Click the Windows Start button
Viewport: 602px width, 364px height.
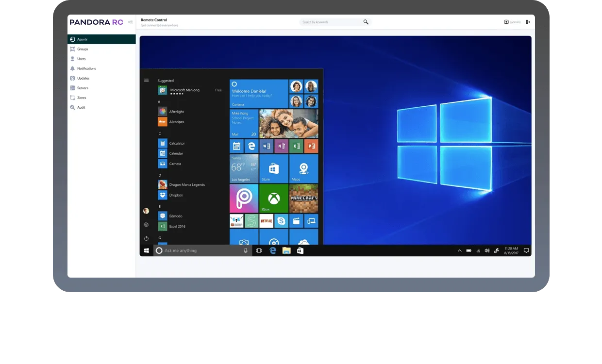[x=146, y=250]
